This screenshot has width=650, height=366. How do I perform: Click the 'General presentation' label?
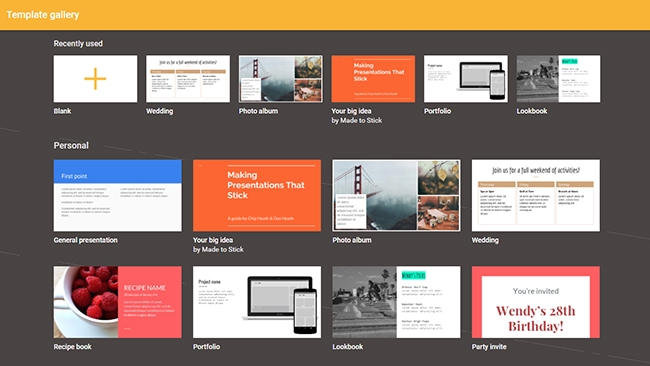coord(85,240)
